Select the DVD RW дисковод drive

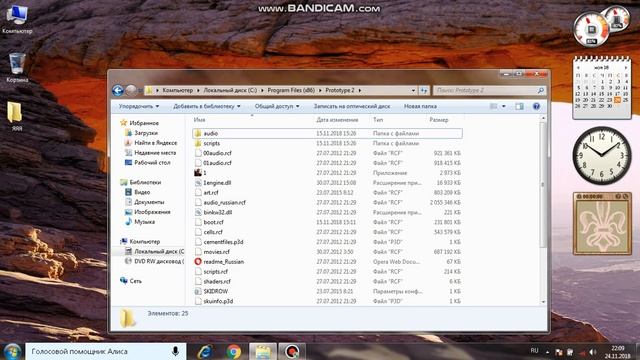click(155, 261)
